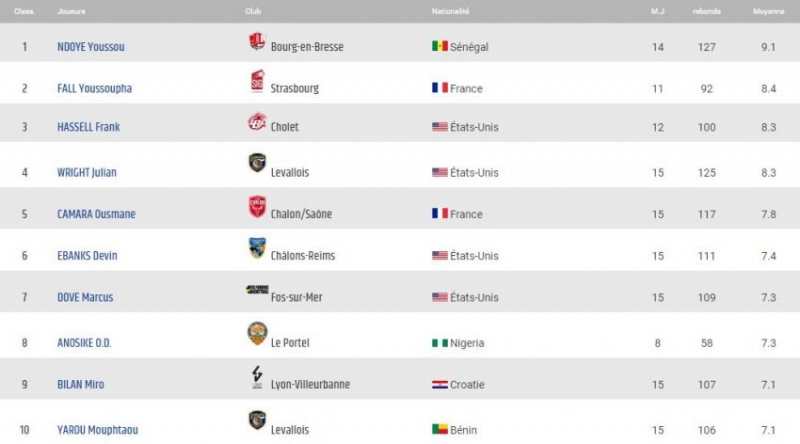Viewport: 800px width, 444px height.
Task: Sort by the rebonds column header
Action: [x=707, y=11]
